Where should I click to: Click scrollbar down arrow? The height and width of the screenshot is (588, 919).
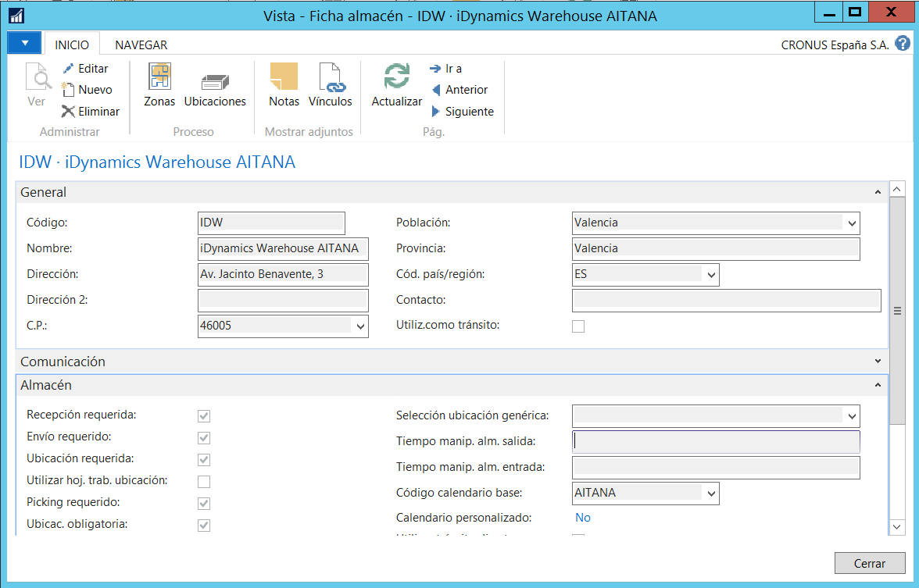[897, 527]
